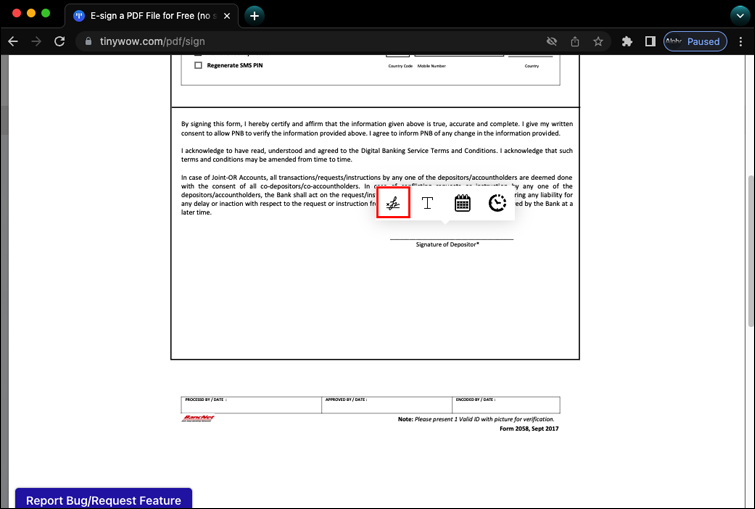The width and height of the screenshot is (755, 509).
Task: Toggle the browser side panel
Action: coord(650,41)
